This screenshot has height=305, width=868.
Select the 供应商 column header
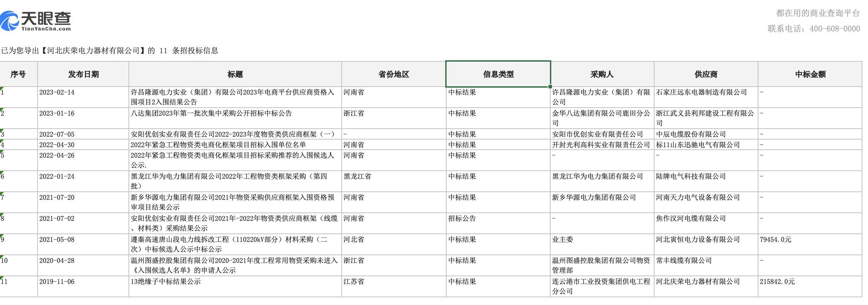(706, 74)
